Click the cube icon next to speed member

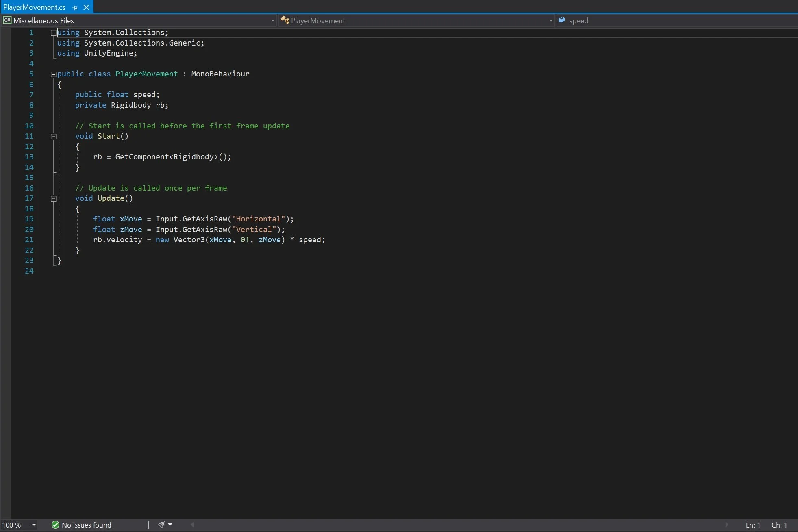point(562,20)
